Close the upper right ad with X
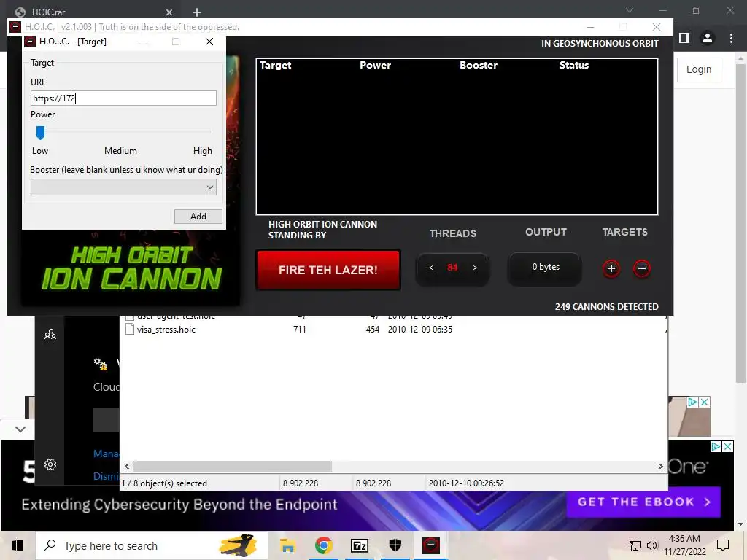The image size is (747, 560). [704, 402]
